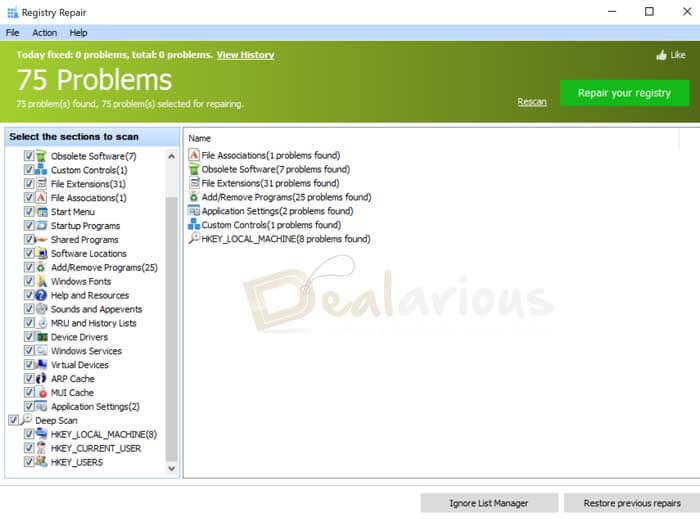The height and width of the screenshot is (519, 700).
Task: Uncheck the Obsolete Software checkbox
Action: click(29, 156)
